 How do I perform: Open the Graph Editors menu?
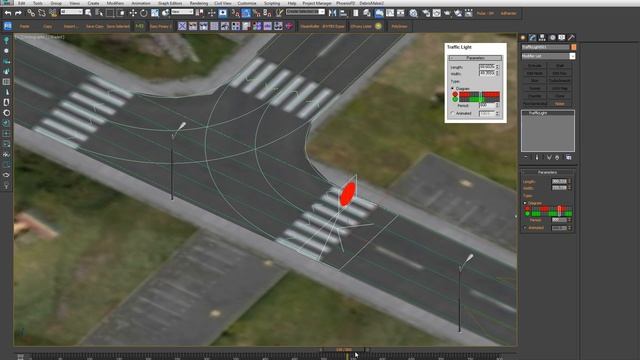coord(170,3)
